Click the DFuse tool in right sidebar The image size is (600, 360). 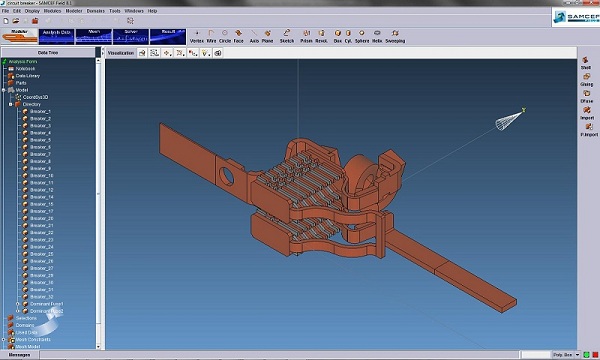(x=586, y=97)
